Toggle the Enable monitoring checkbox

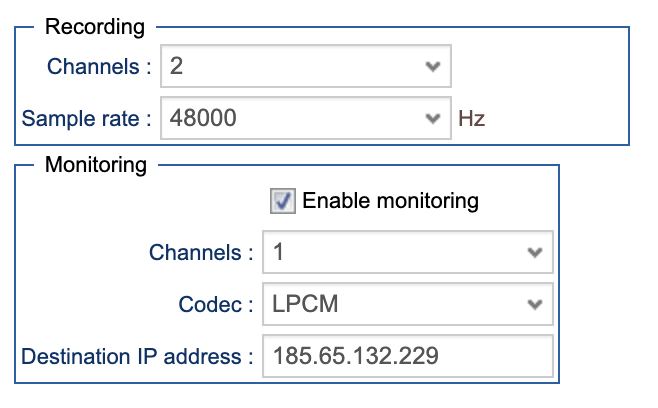pos(282,201)
